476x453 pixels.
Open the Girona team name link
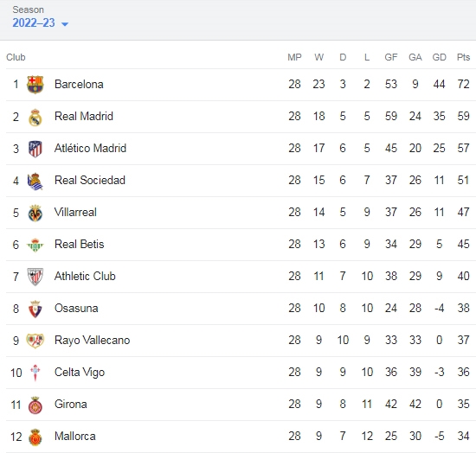point(71,404)
